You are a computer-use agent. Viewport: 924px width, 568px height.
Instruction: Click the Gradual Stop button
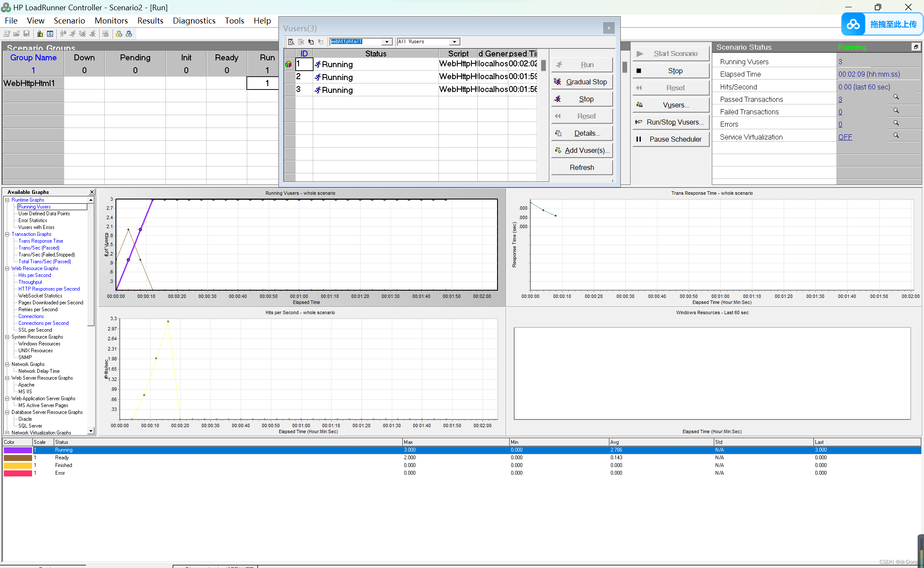click(x=582, y=82)
